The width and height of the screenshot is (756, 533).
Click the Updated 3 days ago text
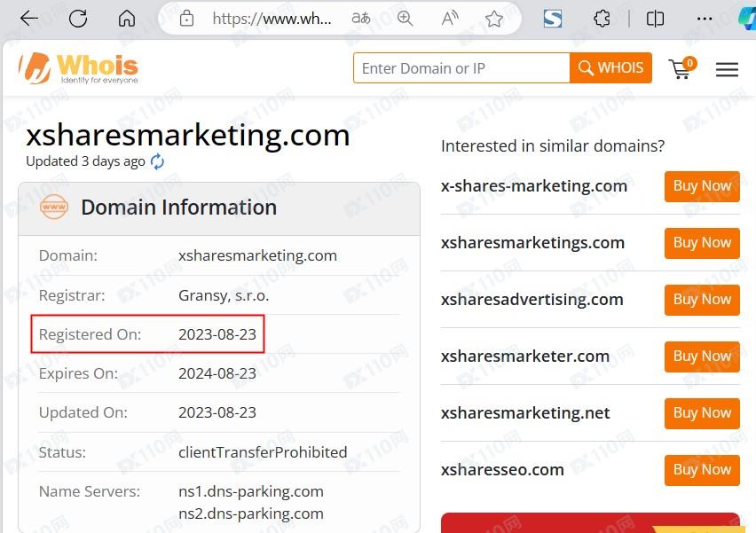tap(85, 161)
